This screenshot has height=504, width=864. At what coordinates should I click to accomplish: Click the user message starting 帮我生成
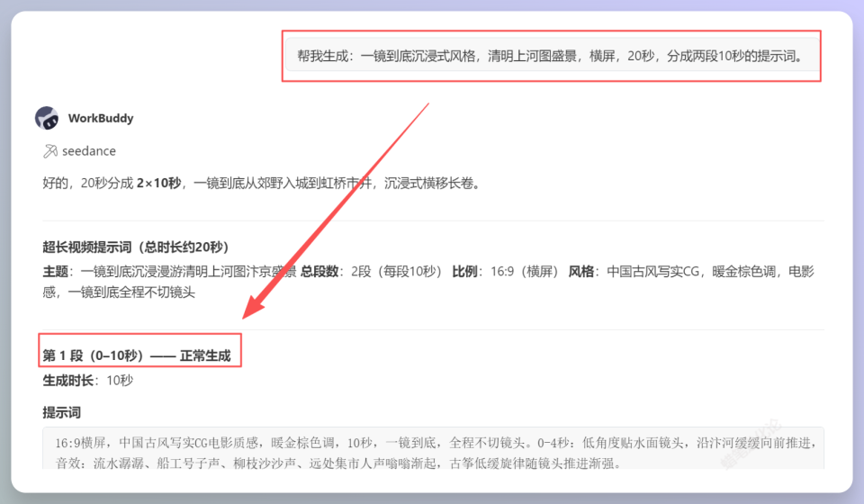pyautogui.click(x=550, y=56)
